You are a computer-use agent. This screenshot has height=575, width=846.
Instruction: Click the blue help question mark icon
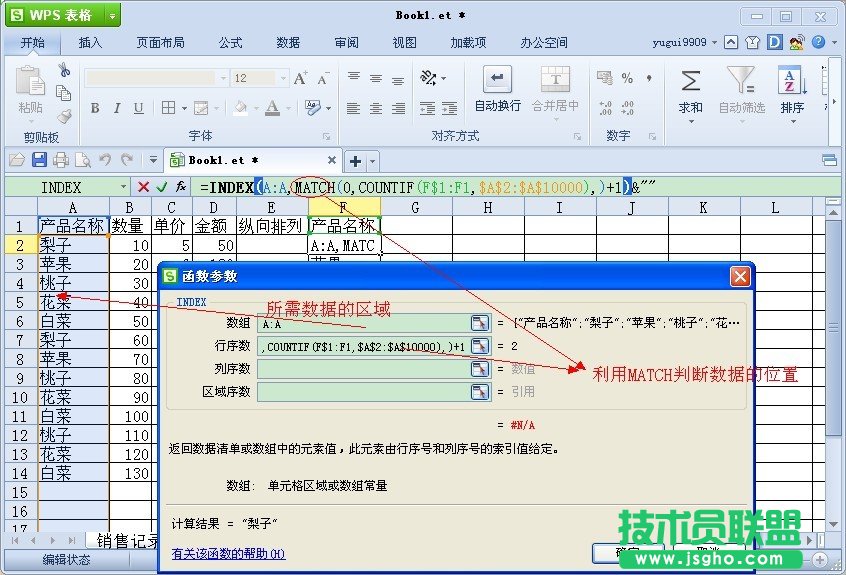coord(818,42)
